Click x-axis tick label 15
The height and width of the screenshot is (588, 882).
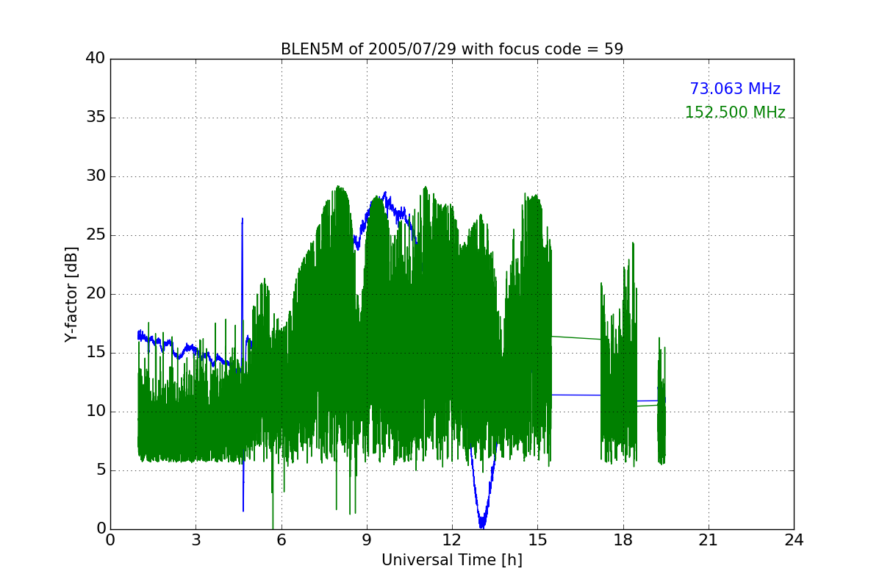tap(537, 540)
